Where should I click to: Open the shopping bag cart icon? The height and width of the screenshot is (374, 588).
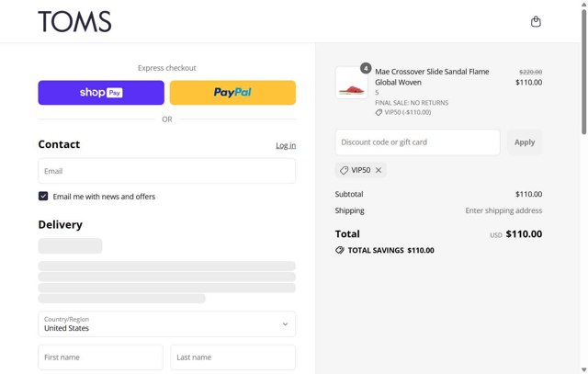pyautogui.click(x=536, y=22)
